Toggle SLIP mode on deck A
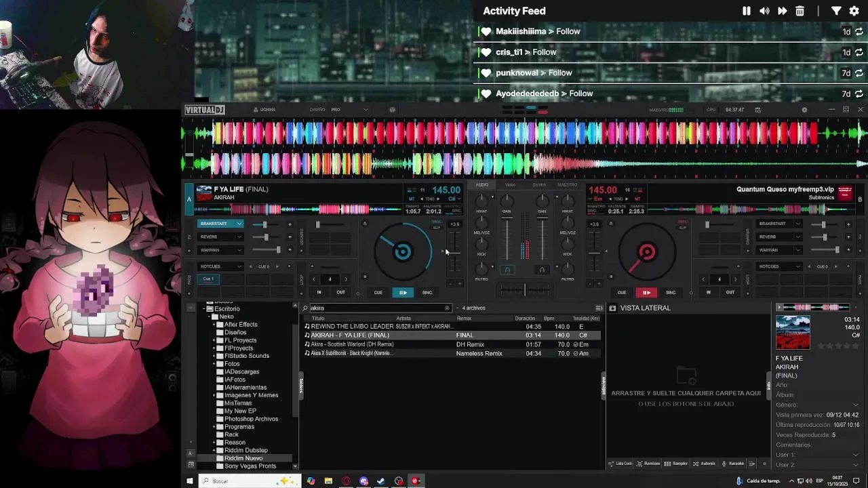868x488 pixels. (x=437, y=228)
